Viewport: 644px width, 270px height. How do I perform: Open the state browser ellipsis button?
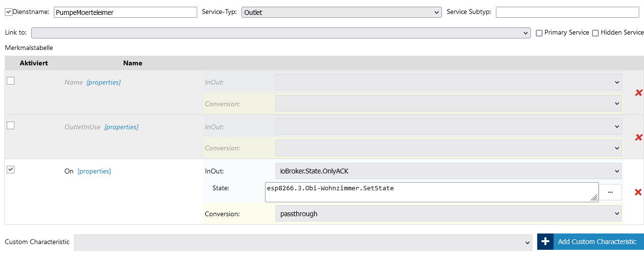coord(610,192)
